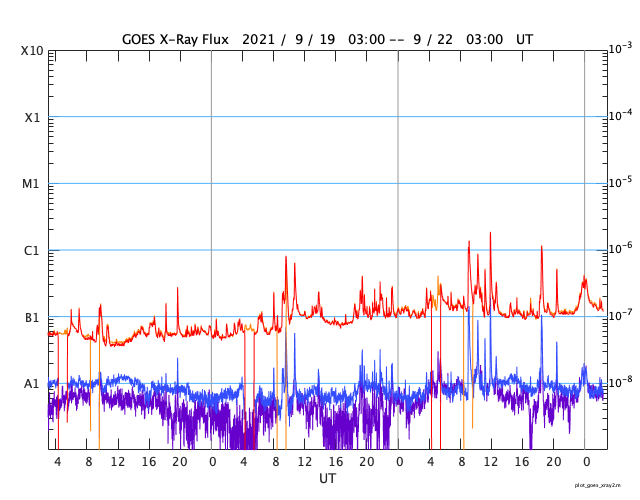
Task: Click the 10^-6 right axis label
Action: coord(620,248)
